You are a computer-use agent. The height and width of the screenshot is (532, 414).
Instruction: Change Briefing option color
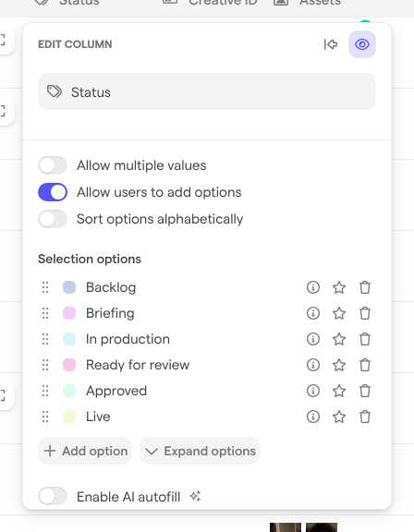[69, 313]
